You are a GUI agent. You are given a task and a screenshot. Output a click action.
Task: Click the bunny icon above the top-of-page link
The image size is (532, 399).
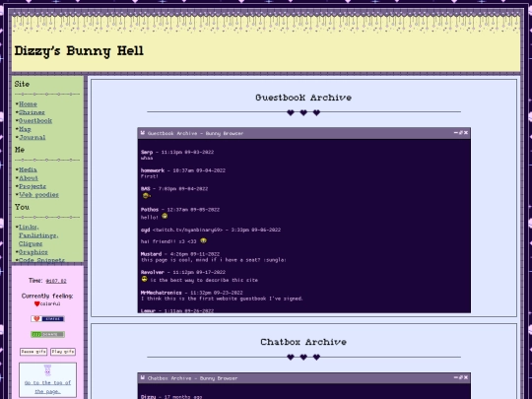(47, 370)
